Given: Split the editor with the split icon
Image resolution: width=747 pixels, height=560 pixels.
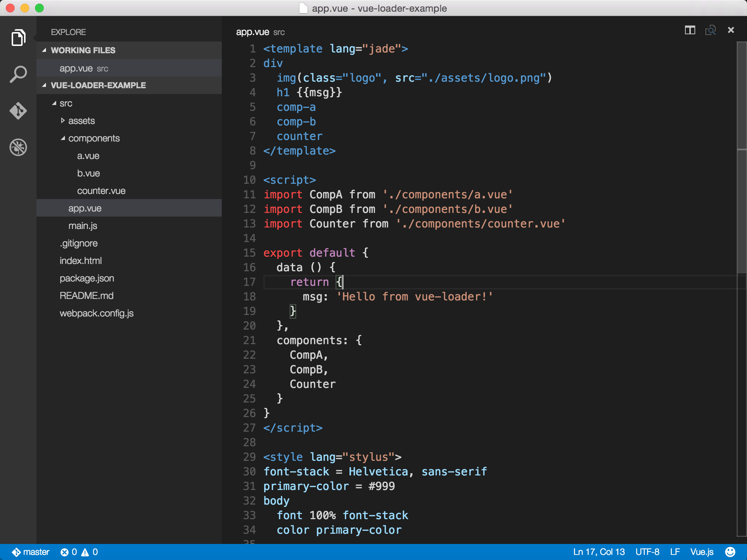Looking at the screenshot, I should point(690,30).
